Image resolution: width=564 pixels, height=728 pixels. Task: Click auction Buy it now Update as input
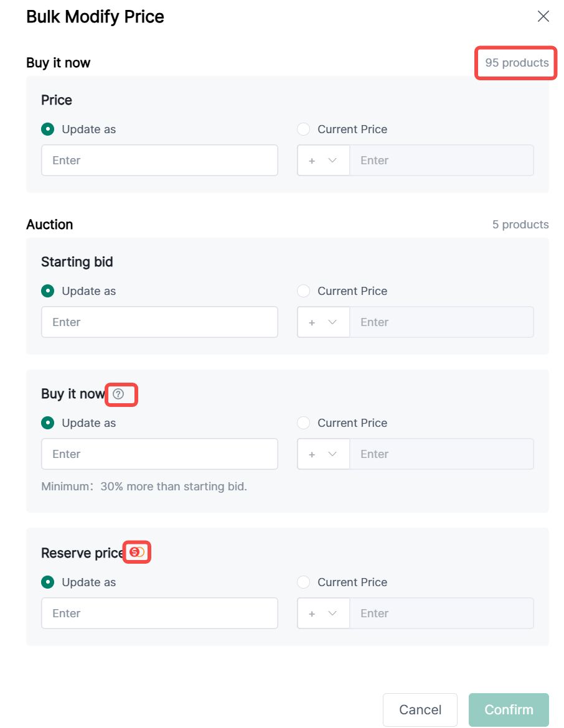pos(159,454)
